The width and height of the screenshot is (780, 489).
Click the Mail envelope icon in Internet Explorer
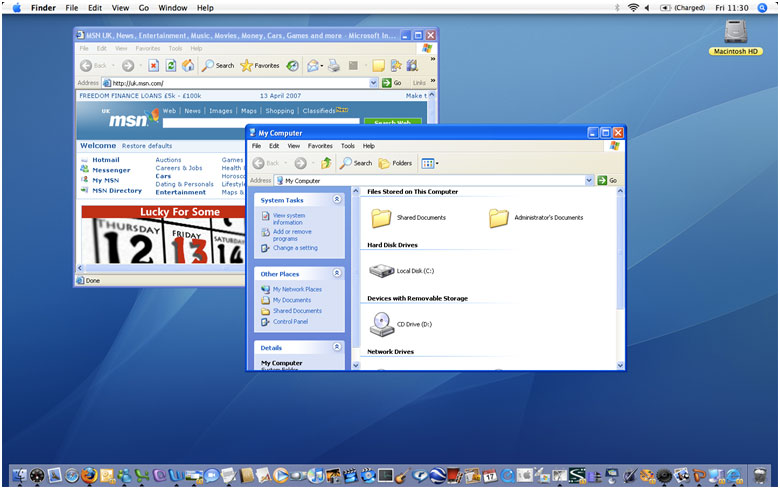pyautogui.click(x=312, y=65)
